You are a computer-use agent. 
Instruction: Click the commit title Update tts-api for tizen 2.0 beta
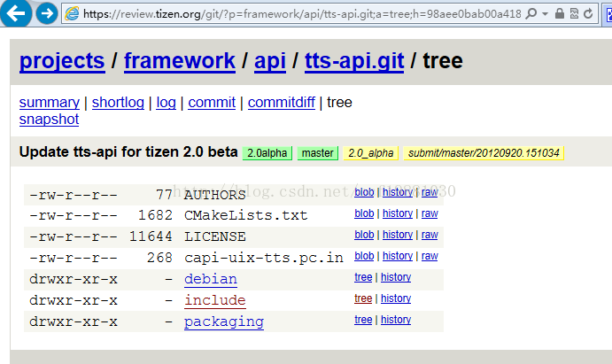(128, 151)
